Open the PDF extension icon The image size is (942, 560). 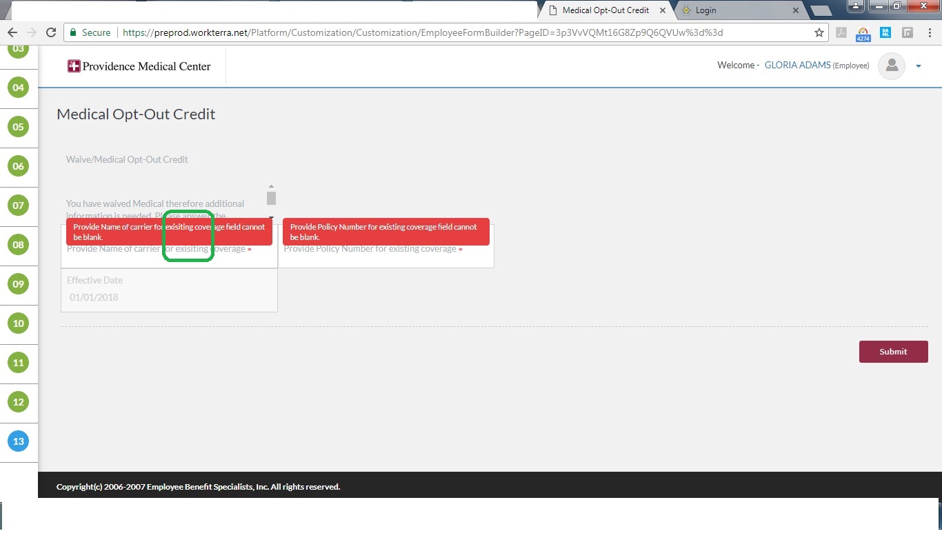pyautogui.click(x=841, y=32)
